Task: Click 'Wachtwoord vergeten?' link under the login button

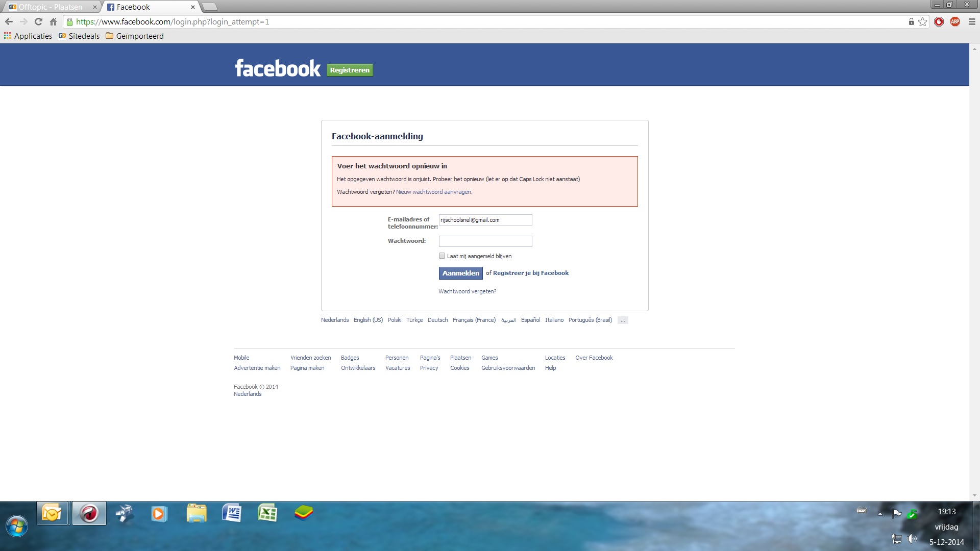Action: pyautogui.click(x=468, y=291)
